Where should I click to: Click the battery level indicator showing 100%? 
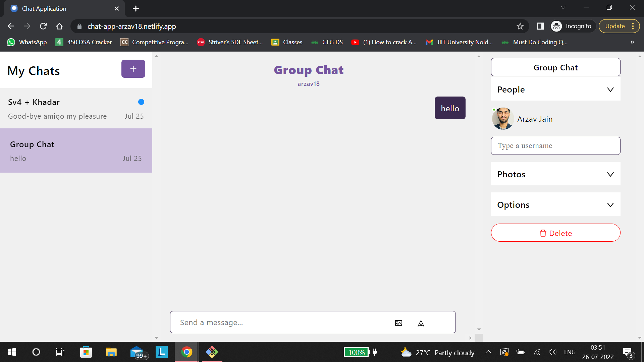(356, 352)
